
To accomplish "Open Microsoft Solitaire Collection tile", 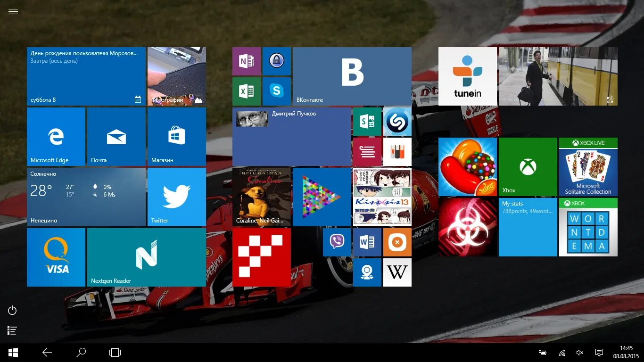I will tap(588, 167).
